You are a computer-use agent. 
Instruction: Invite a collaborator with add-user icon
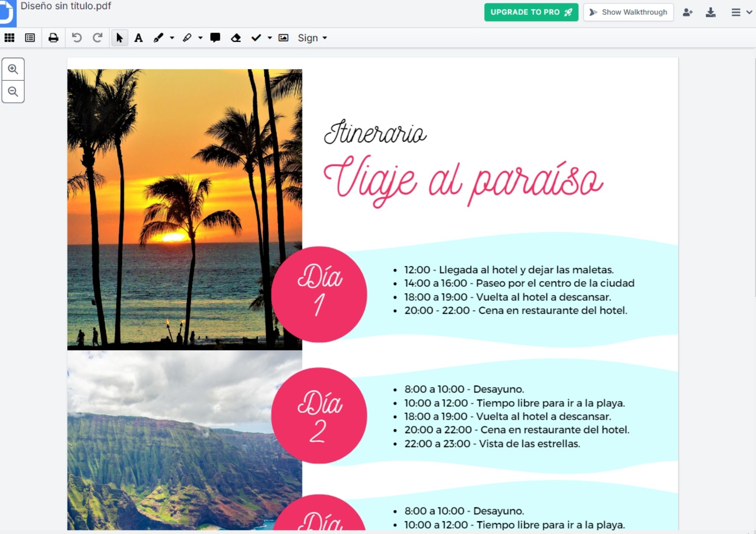click(688, 12)
